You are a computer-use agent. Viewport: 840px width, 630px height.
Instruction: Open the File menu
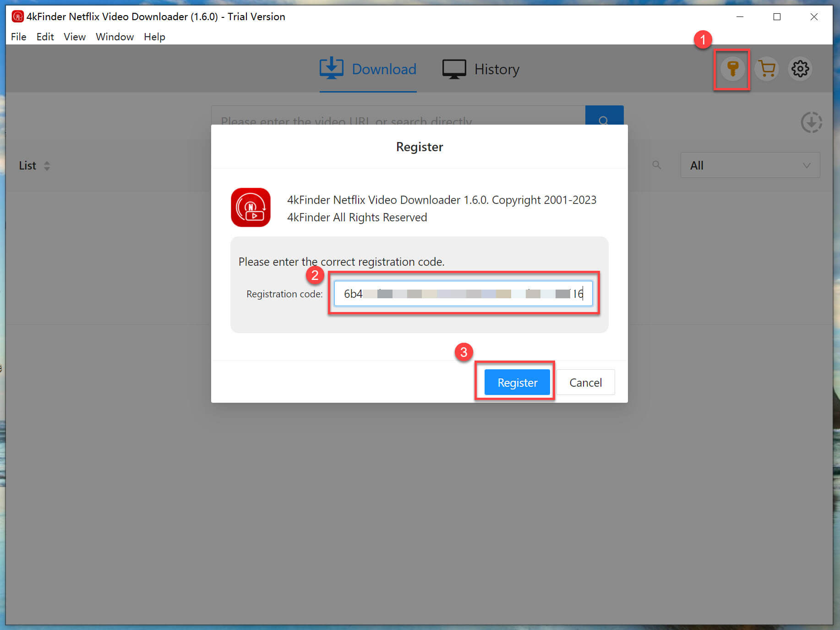(18, 37)
